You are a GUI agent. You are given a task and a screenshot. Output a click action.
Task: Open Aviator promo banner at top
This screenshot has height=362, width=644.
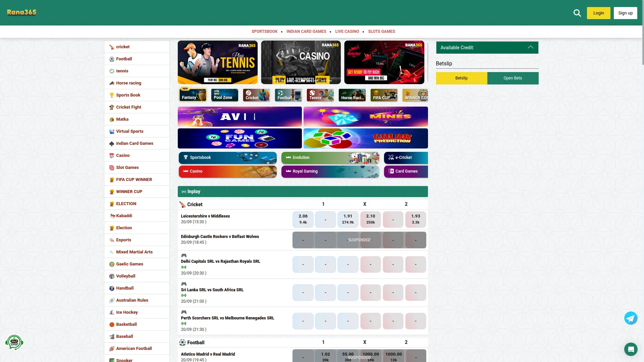(x=384, y=62)
